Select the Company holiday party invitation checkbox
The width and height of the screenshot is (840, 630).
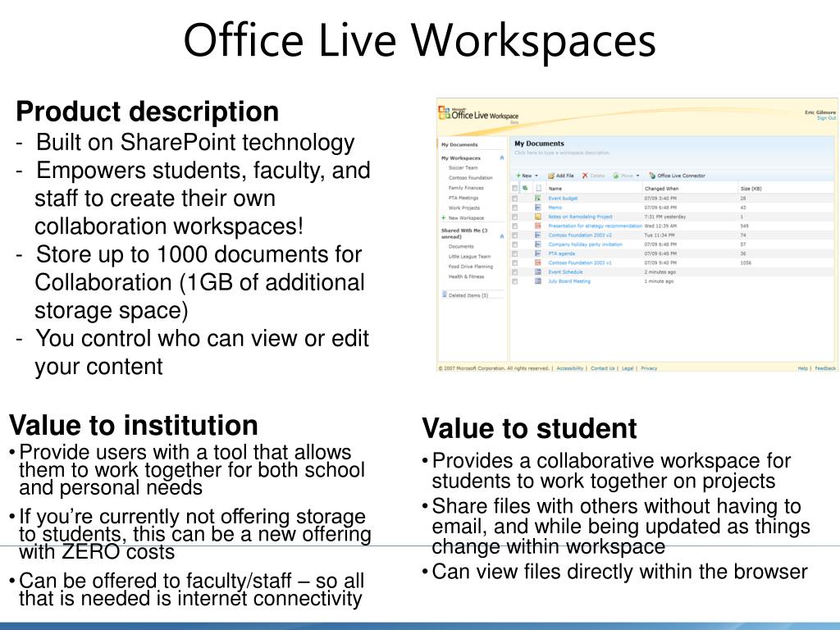pyautogui.click(x=515, y=244)
